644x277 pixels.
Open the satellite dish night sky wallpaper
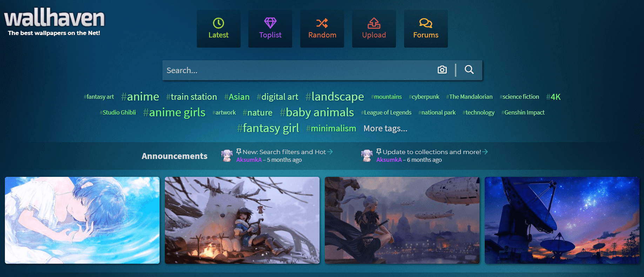pyautogui.click(x=562, y=220)
